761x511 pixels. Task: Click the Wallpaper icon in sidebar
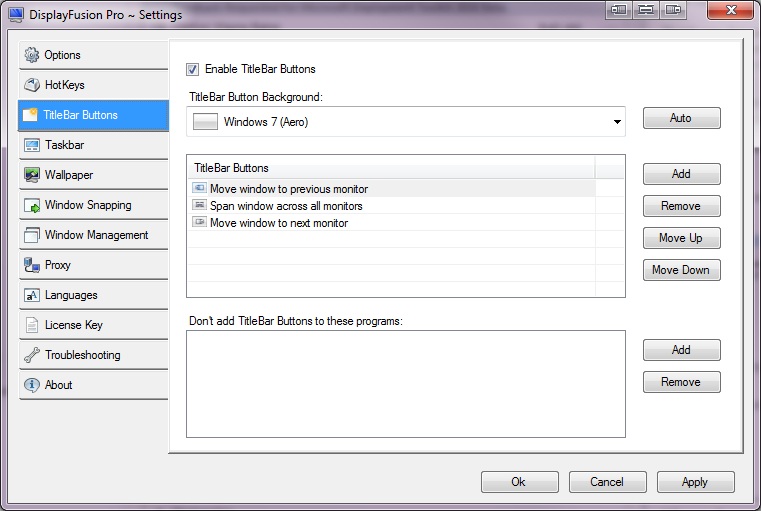point(32,175)
